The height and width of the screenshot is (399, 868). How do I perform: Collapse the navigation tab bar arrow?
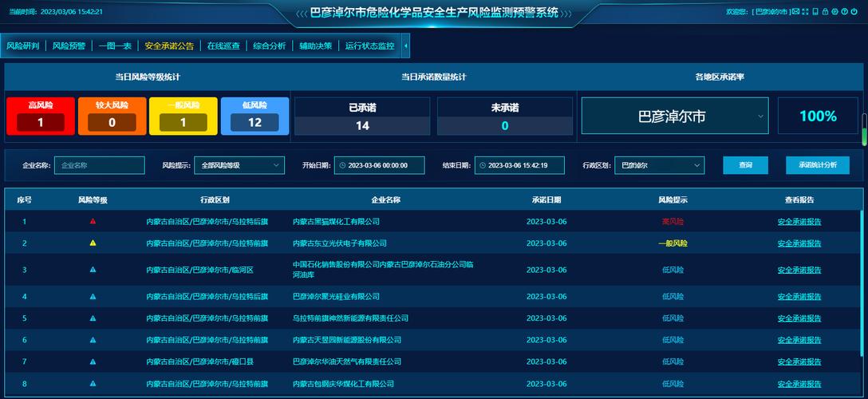[406, 46]
